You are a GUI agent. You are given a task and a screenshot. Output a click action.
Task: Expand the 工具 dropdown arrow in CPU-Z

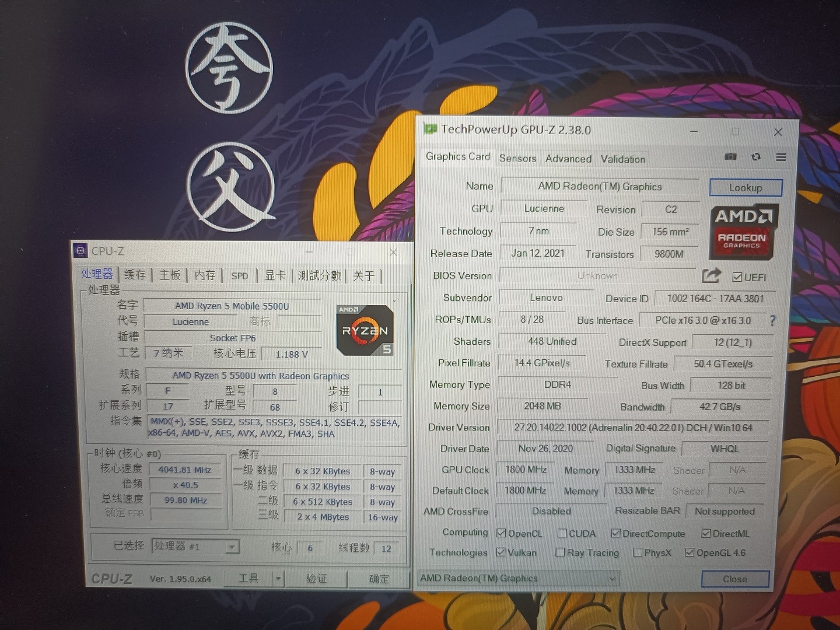[x=278, y=579]
